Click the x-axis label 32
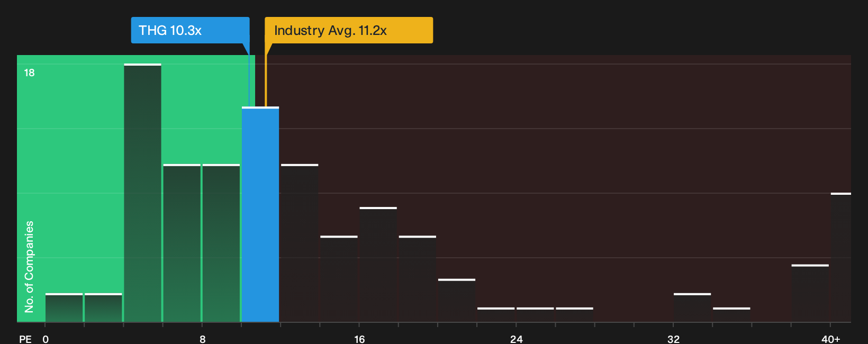The height and width of the screenshot is (344, 868). [673, 339]
